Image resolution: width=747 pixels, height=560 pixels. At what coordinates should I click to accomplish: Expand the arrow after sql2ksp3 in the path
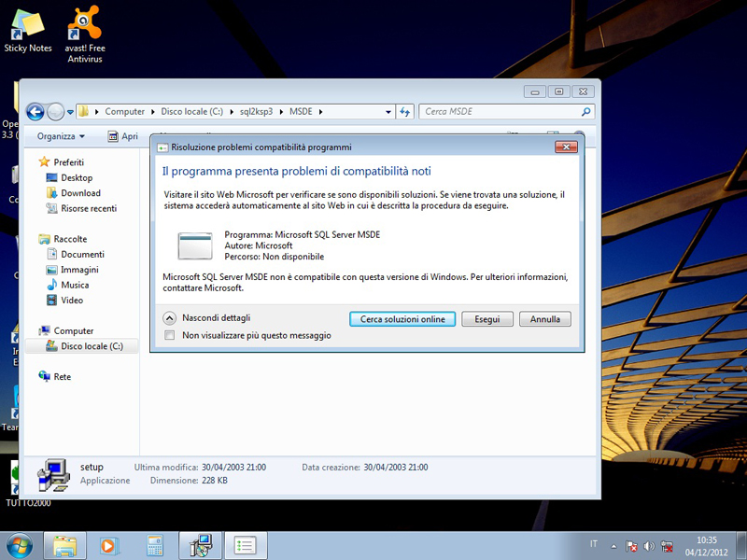281,112
